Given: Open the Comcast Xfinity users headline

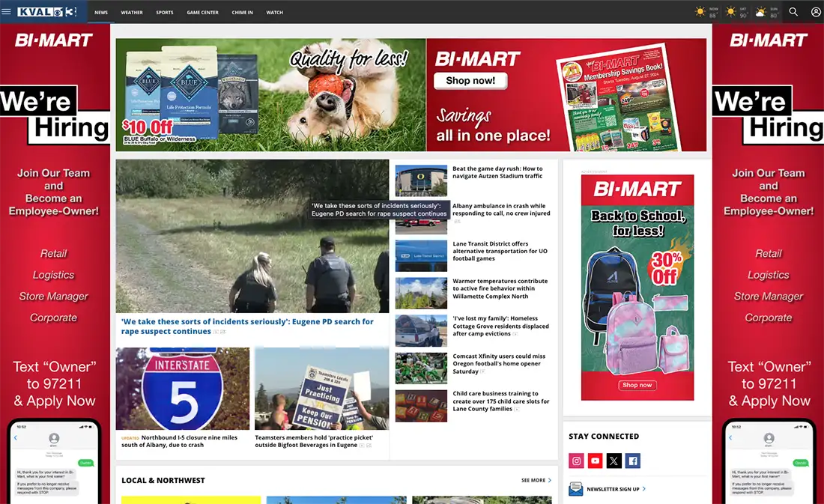Looking at the screenshot, I should click(x=499, y=364).
